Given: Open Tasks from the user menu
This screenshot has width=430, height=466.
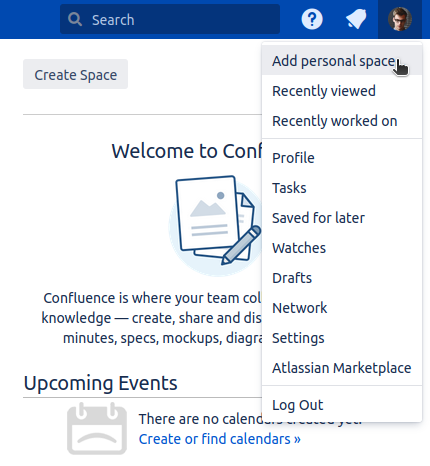Looking at the screenshot, I should (342, 188).
